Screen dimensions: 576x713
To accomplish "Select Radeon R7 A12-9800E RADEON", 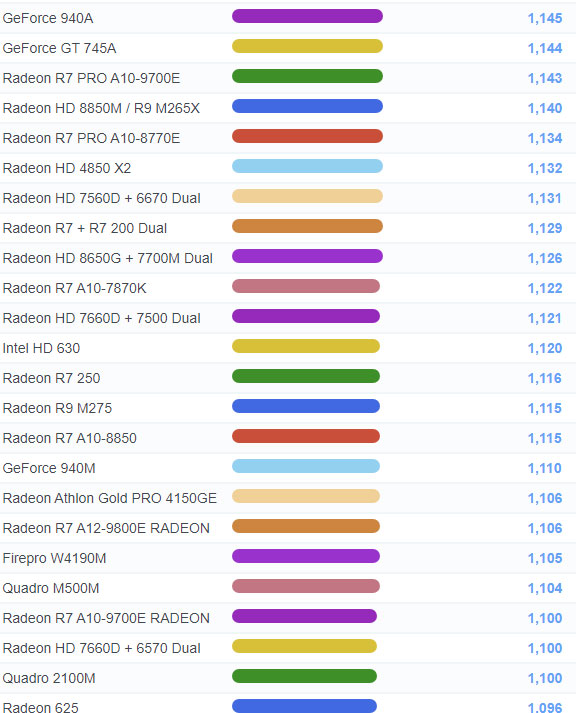I will coord(106,528).
